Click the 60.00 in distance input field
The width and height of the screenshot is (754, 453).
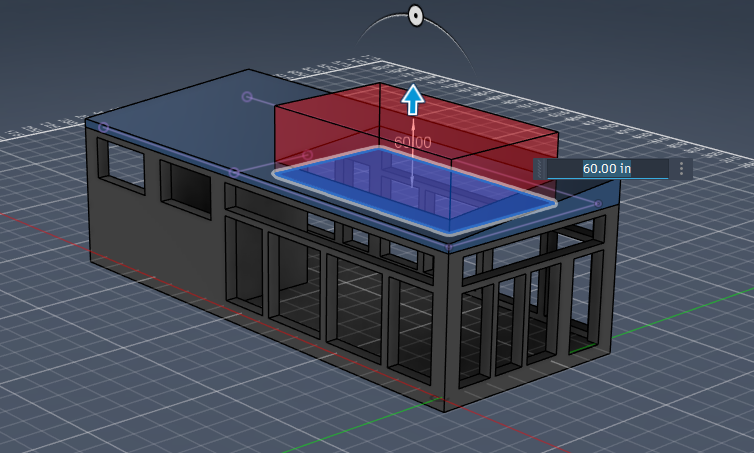pyautogui.click(x=607, y=169)
